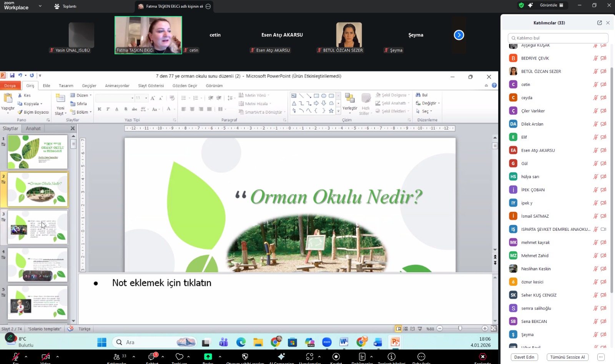This screenshot has height=364, width=615.
Task: Select the Toplantı tab at top
Action: click(x=65, y=6)
